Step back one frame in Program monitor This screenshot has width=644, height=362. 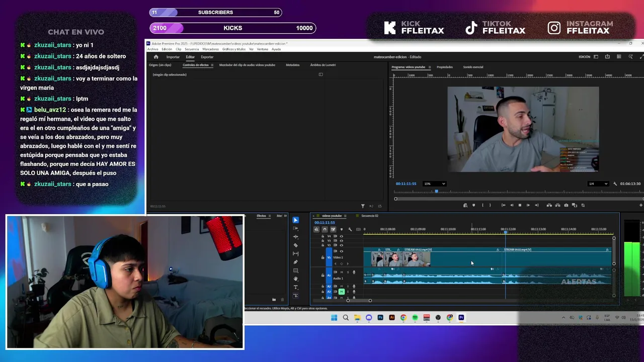click(x=512, y=205)
